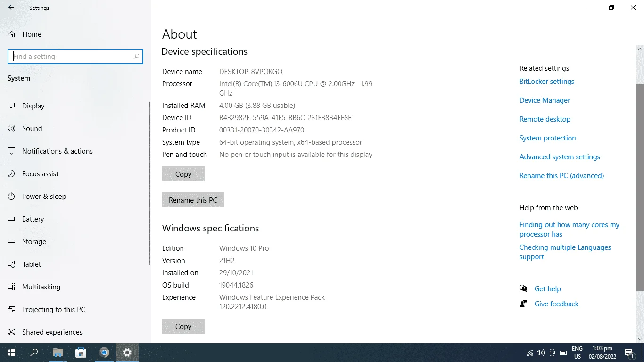The image size is (644, 362).
Task: Click the Product ID value 00331-20070-30342-AA970
Action: tap(262, 130)
